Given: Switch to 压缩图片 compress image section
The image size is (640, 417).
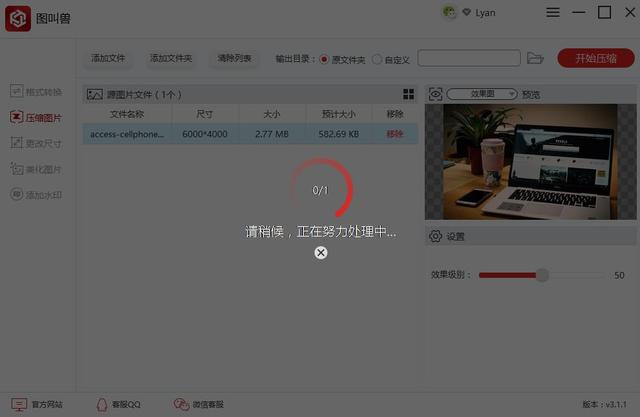Looking at the screenshot, I should 36,118.
